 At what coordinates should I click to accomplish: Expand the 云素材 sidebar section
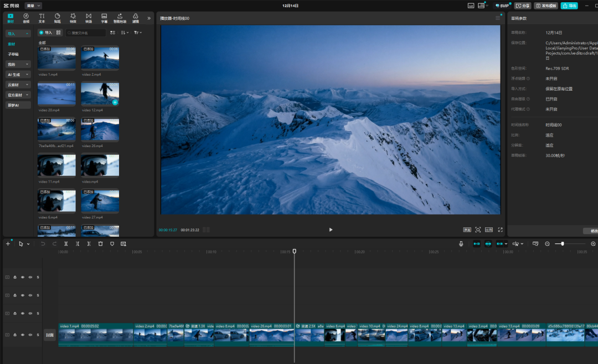click(x=18, y=85)
